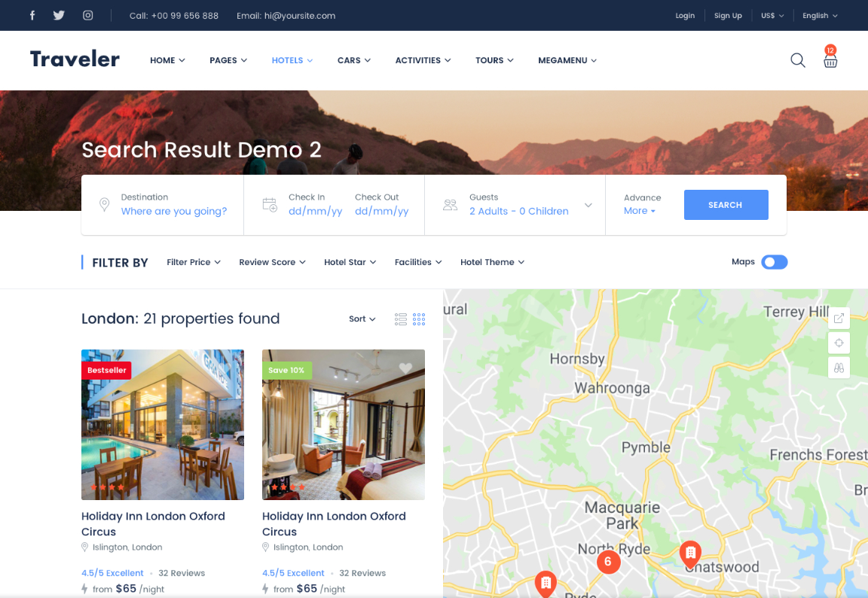This screenshot has height=598, width=868.
Task: Expand the Filter Price dropdown
Action: click(194, 262)
